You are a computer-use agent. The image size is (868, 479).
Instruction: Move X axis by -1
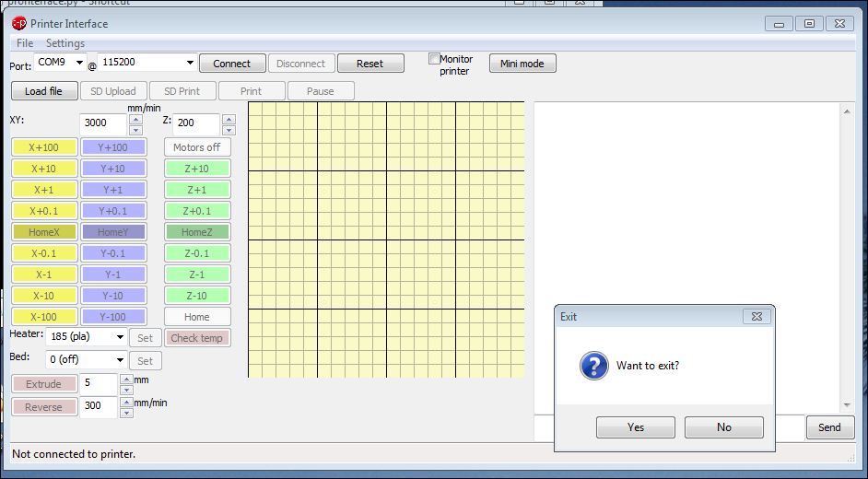click(44, 275)
